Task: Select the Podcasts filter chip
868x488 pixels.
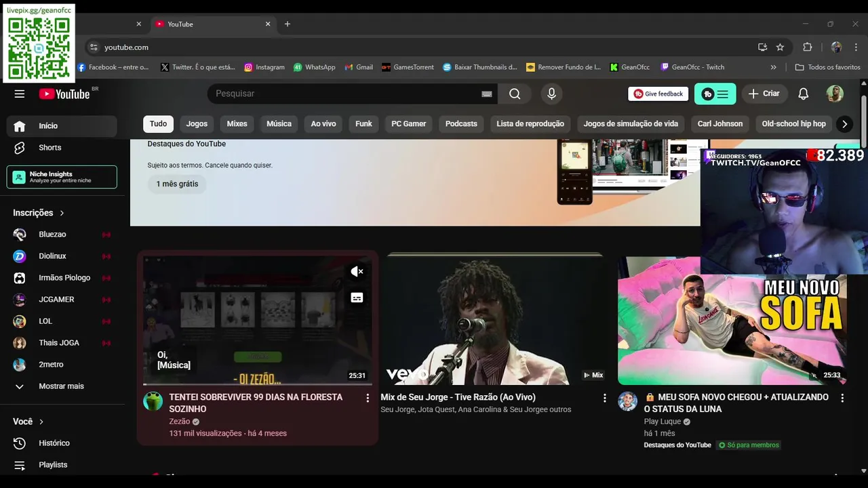Action: click(x=461, y=124)
